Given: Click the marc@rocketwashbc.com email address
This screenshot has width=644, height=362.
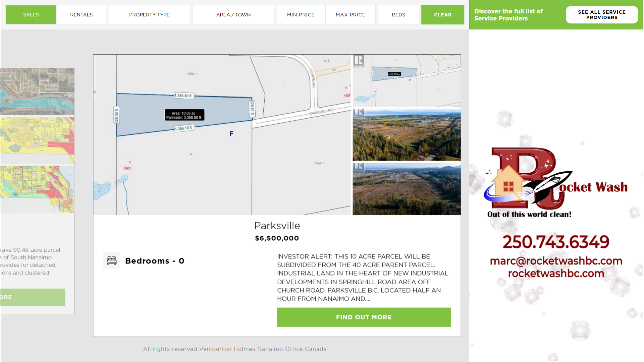Looking at the screenshot, I should [556, 261].
